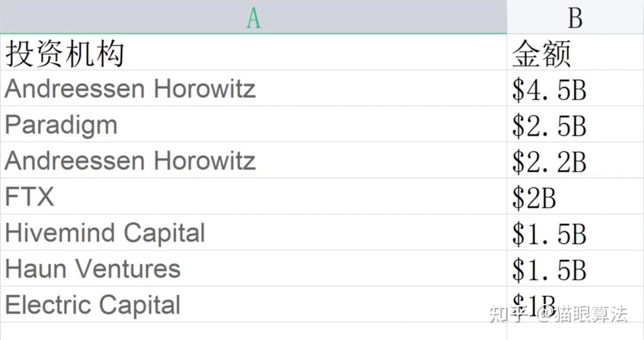644x340 pixels.
Task: Select column A header
Action: tap(253, 17)
